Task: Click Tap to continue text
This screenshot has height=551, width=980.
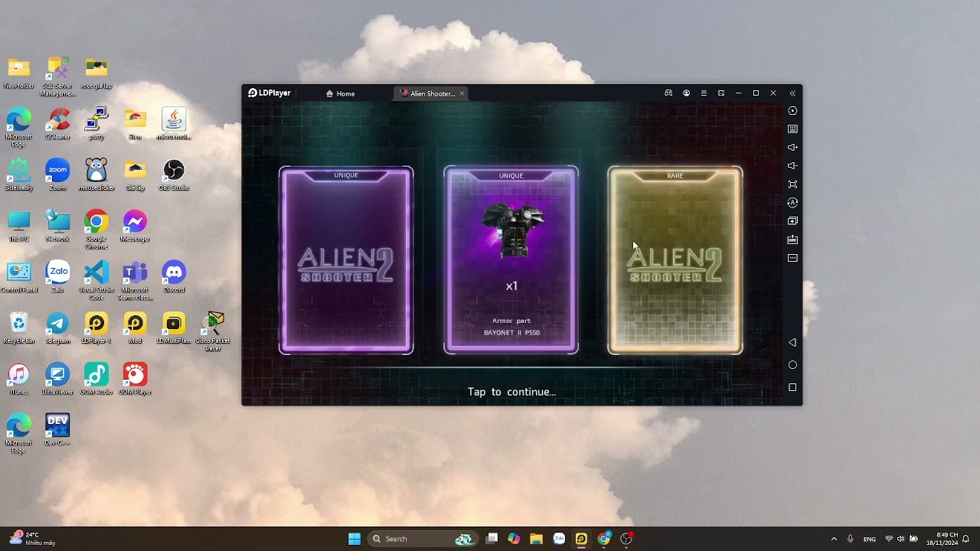Action: (x=511, y=392)
